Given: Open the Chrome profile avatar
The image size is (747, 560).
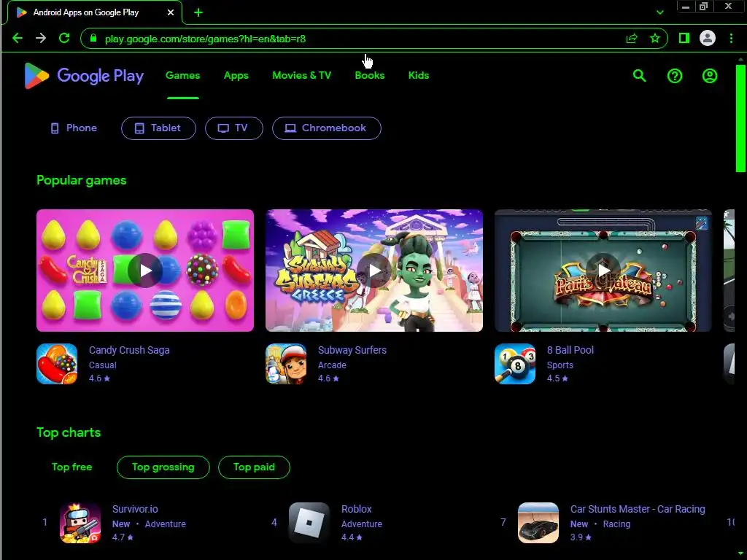Looking at the screenshot, I should pos(708,38).
